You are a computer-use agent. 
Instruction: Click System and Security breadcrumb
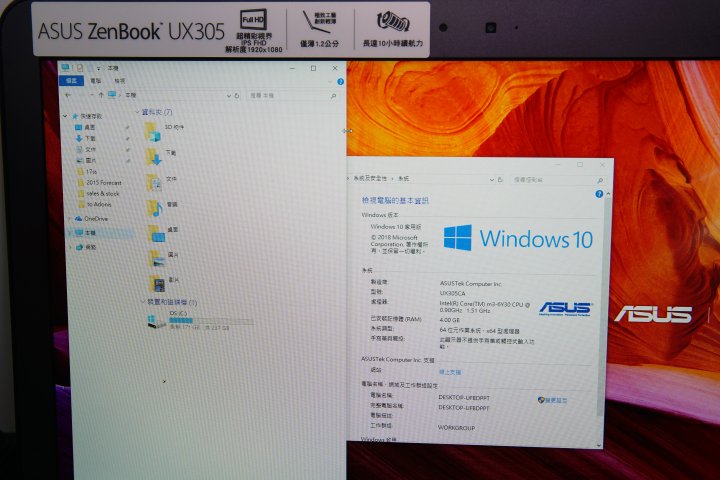371,178
